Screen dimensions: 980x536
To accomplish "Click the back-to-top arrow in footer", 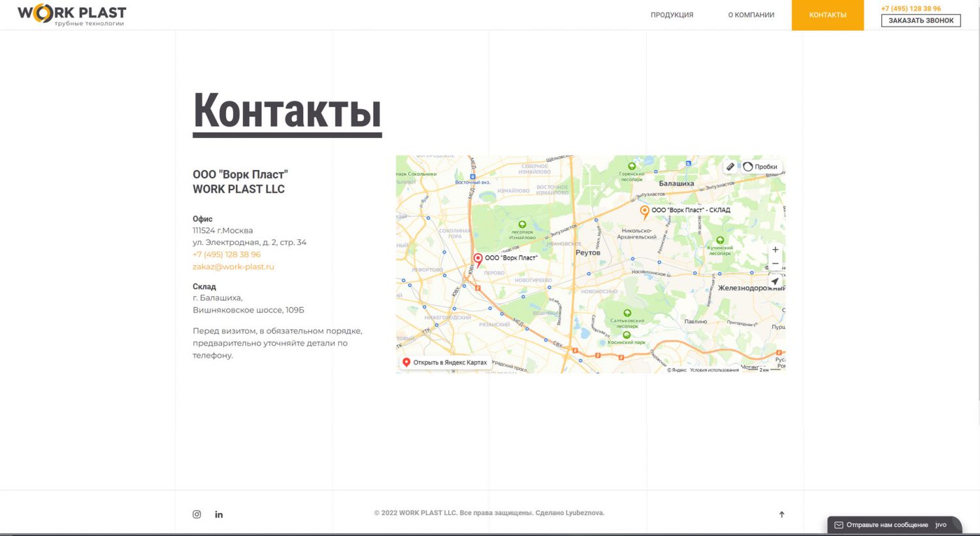I will tap(781, 514).
